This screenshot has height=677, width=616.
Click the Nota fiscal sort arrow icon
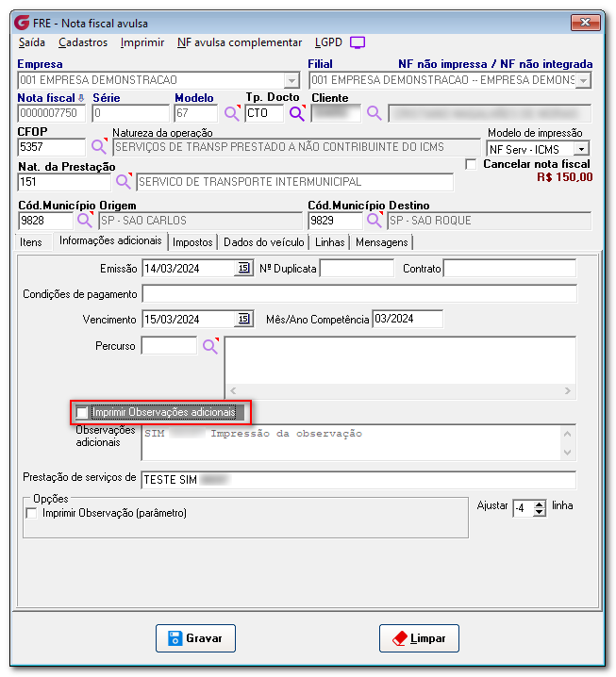click(x=81, y=98)
